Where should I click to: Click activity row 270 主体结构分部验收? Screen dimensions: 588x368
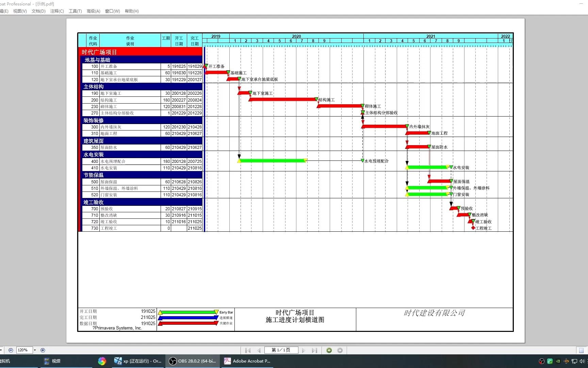(142, 113)
